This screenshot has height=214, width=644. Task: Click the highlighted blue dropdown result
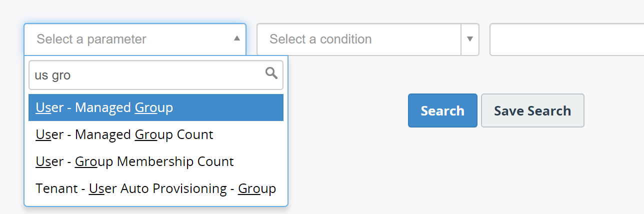pyautogui.click(x=156, y=107)
